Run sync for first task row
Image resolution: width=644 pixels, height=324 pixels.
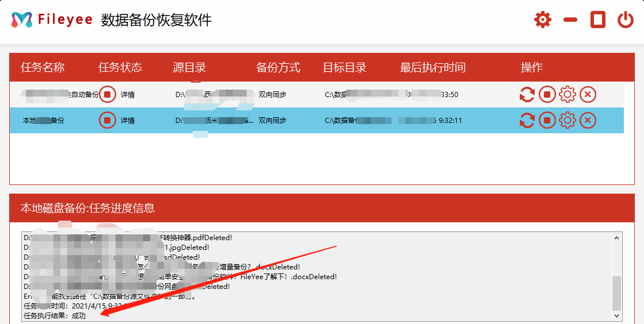coord(527,94)
